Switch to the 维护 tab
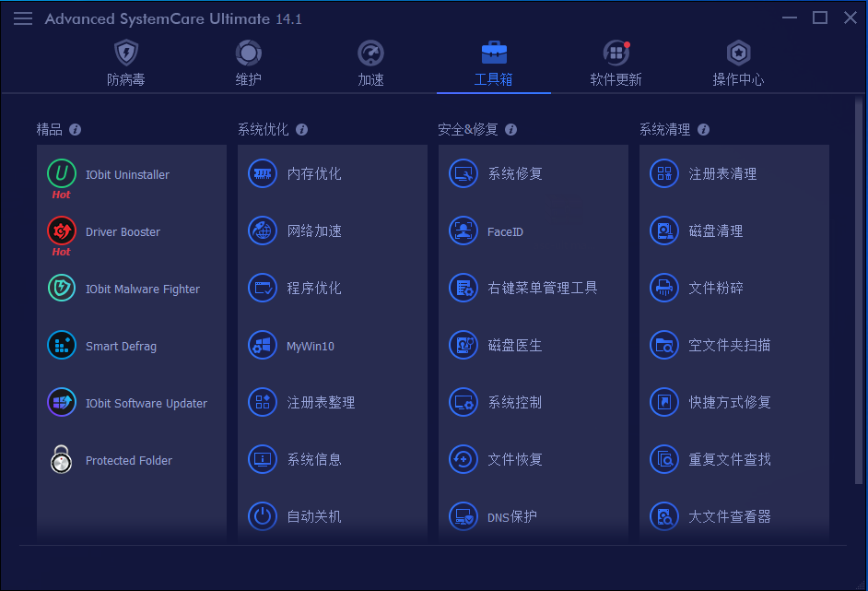This screenshot has width=868, height=591. pyautogui.click(x=249, y=64)
